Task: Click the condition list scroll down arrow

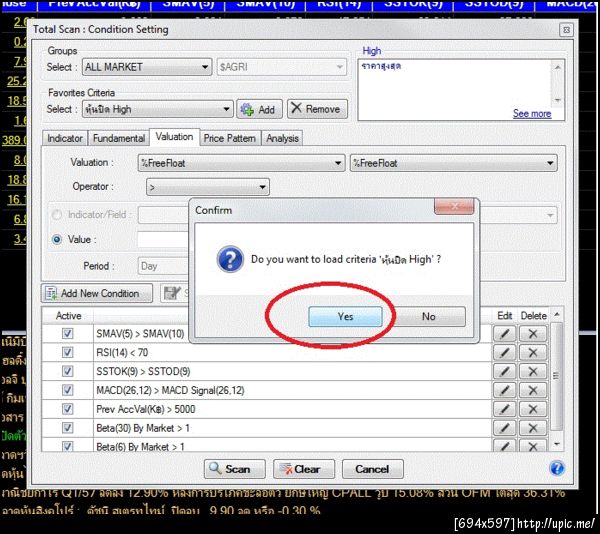Action: tap(556, 444)
